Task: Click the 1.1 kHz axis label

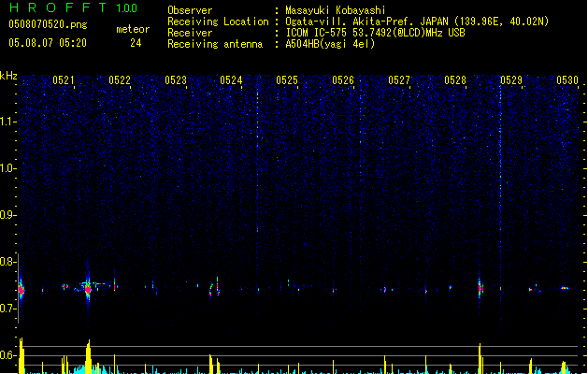Action: (x=8, y=122)
